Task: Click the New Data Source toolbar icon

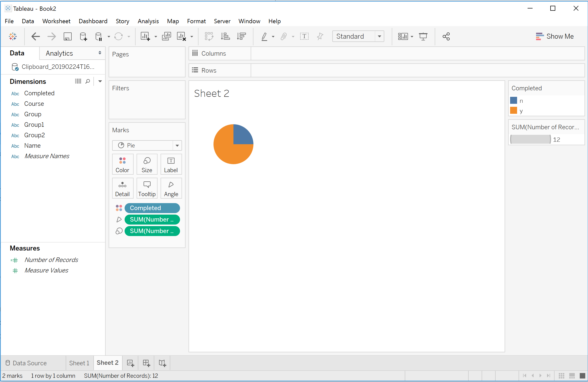Action: [83, 37]
